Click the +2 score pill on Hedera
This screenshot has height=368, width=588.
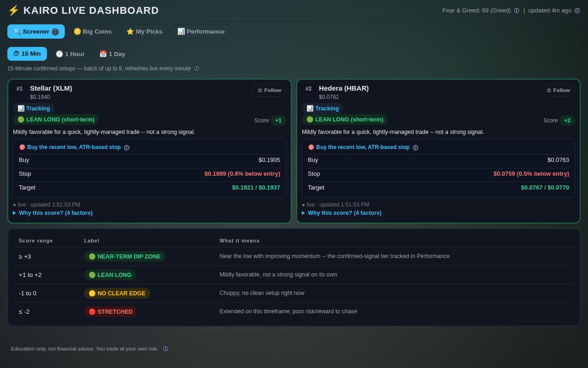tap(567, 121)
